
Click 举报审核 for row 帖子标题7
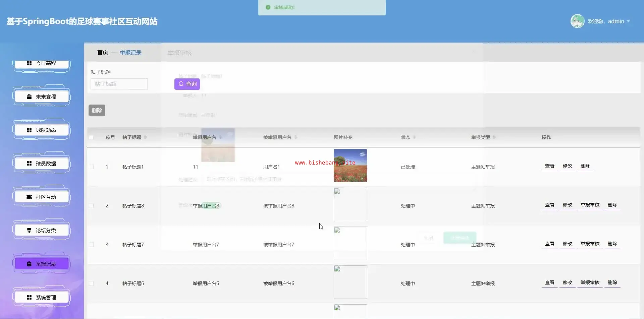(590, 244)
